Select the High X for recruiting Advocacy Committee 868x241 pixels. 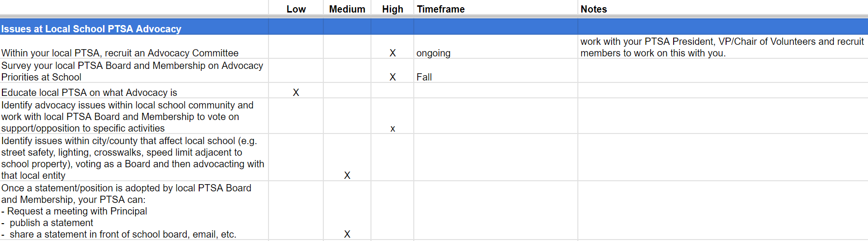pyautogui.click(x=393, y=53)
